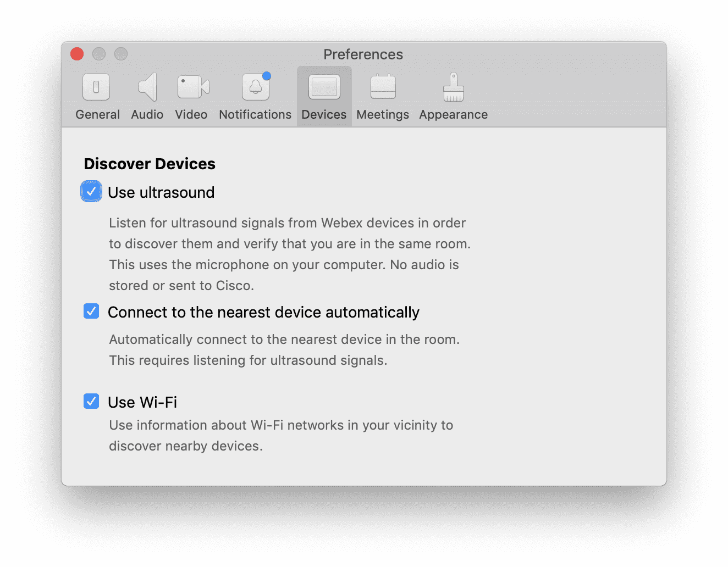Disable Connect to the nearest device automatically
Image resolution: width=728 pixels, height=567 pixels.
click(x=91, y=311)
